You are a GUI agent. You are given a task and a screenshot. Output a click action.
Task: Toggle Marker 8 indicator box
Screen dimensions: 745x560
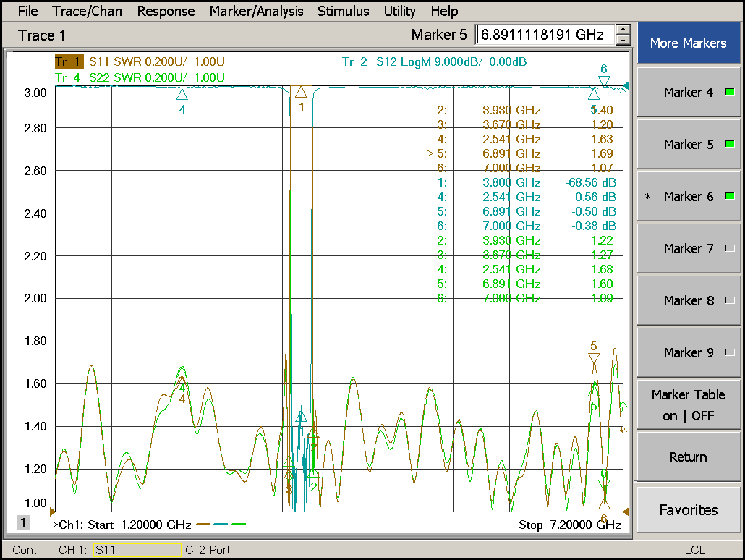(730, 300)
